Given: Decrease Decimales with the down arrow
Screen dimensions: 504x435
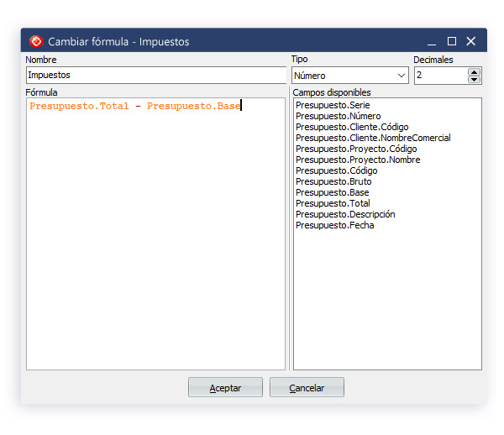Looking at the screenshot, I should click(475, 80).
